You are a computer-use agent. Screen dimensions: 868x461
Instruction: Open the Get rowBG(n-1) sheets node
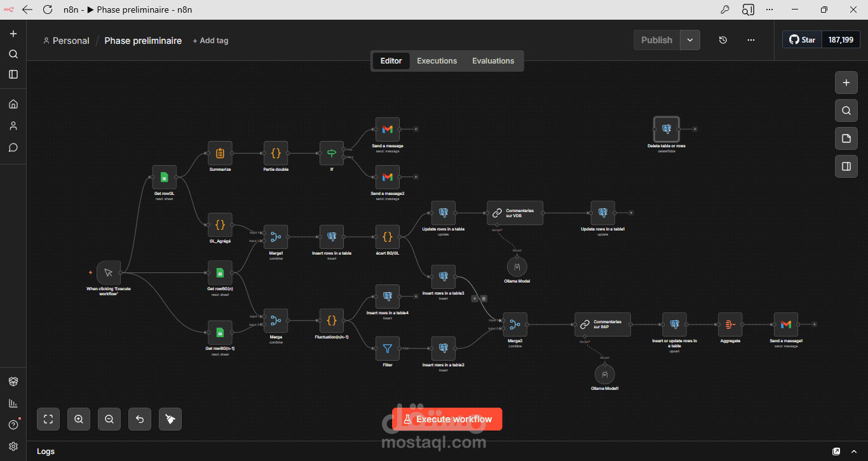click(x=220, y=332)
